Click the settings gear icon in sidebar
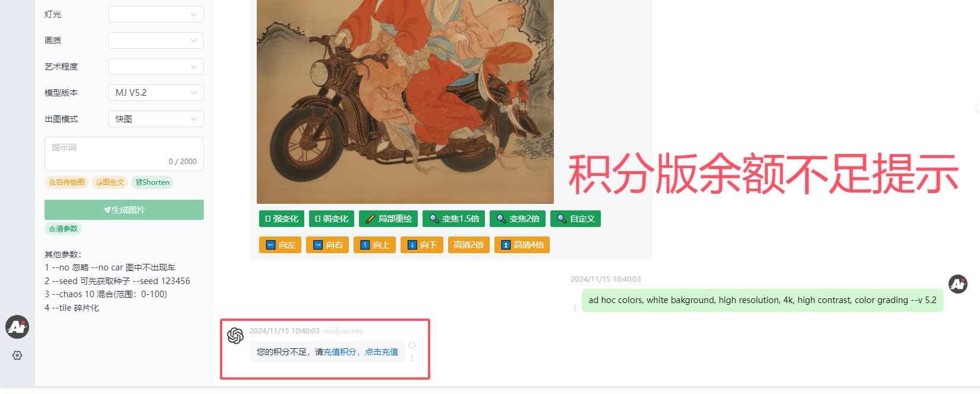This screenshot has width=980, height=394. click(x=17, y=355)
